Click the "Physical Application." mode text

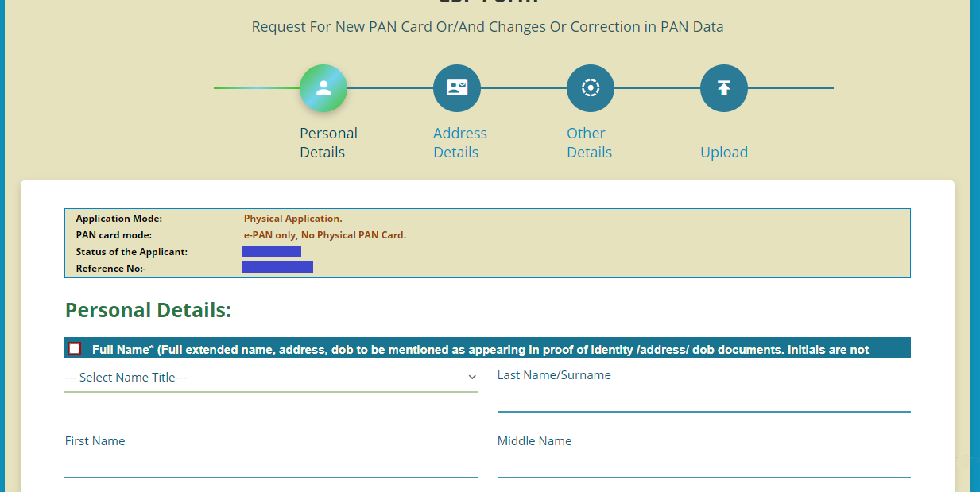click(x=292, y=219)
